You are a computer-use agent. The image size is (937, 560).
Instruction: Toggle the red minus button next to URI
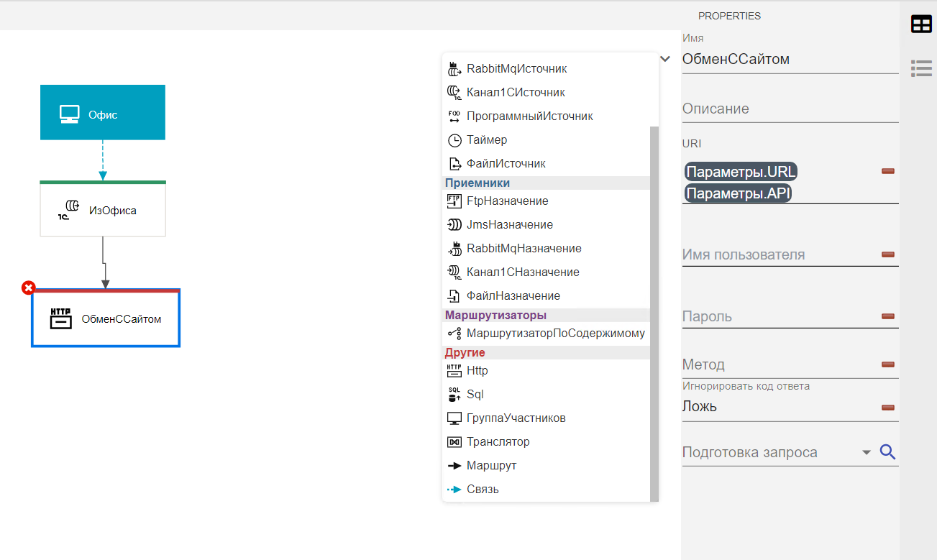tap(888, 171)
